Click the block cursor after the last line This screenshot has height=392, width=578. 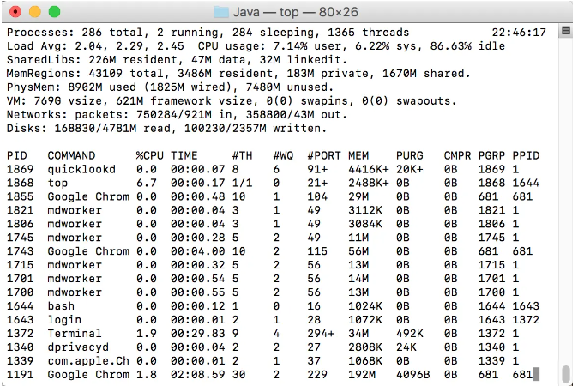point(536,374)
